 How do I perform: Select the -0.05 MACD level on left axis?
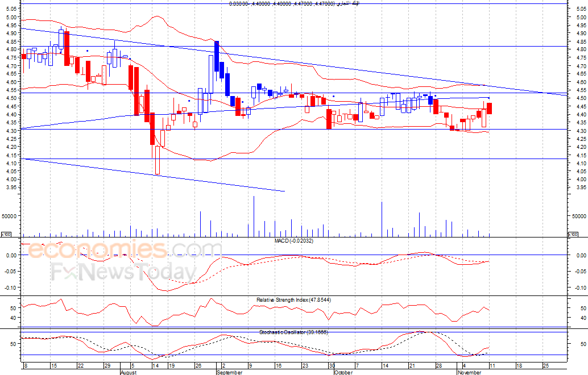[10, 271]
